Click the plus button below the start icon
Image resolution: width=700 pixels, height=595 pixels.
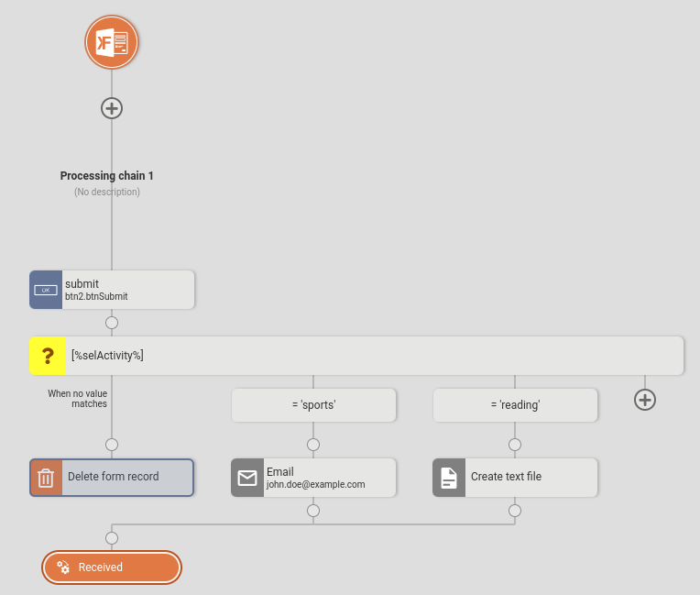pos(112,108)
